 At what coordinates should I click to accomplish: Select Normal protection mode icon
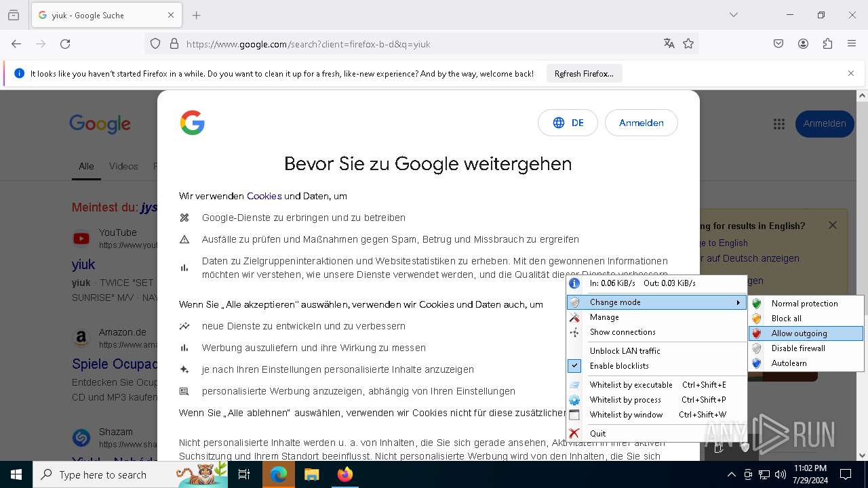click(757, 304)
